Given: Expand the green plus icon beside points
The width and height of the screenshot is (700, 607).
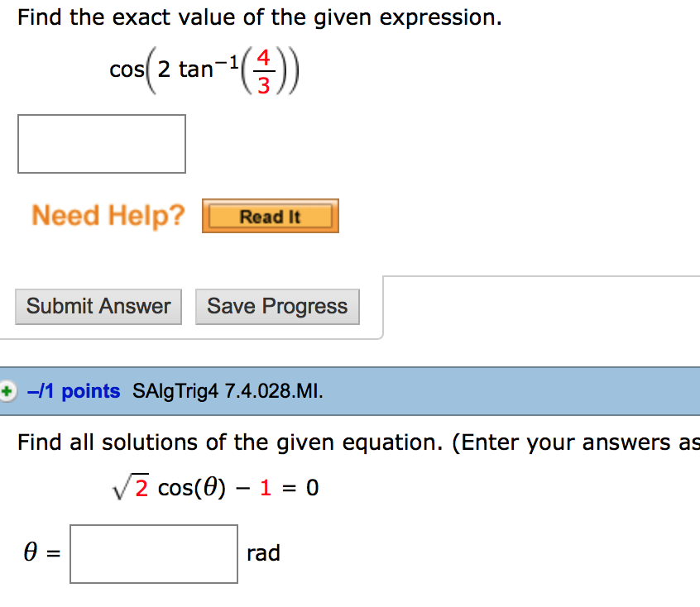Looking at the screenshot, I should [x=7, y=391].
